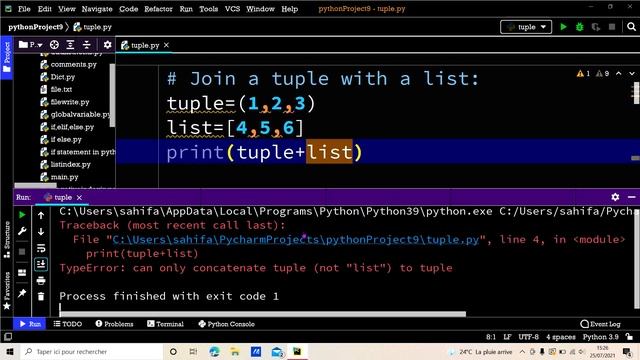Click the stop icon in top toolbar

[x=612, y=27]
